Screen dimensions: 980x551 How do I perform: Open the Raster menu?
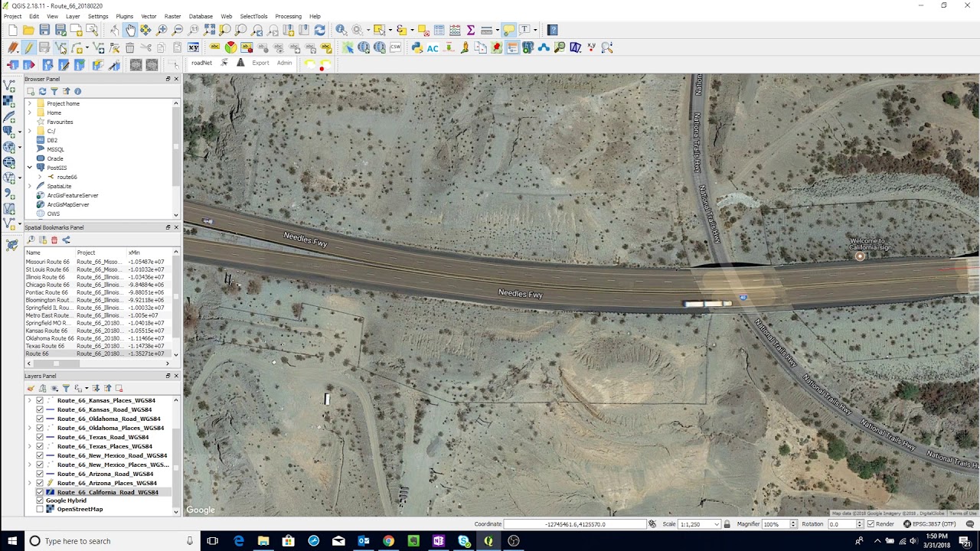[x=173, y=16]
